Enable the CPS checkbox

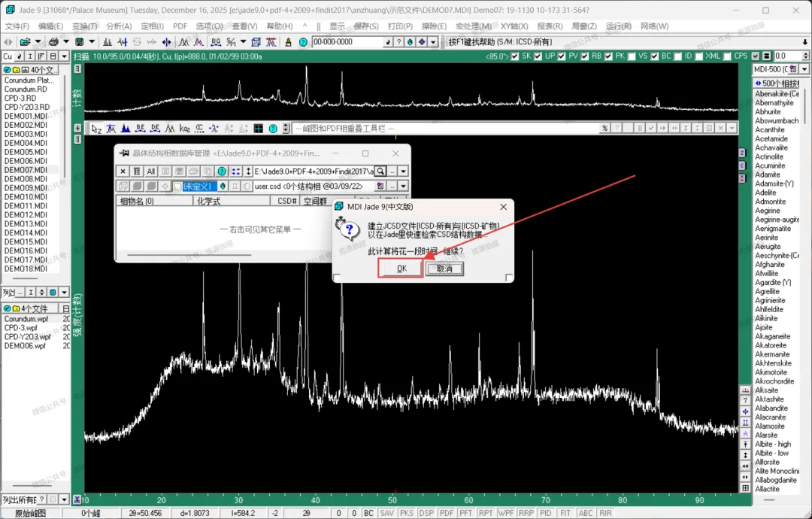point(728,56)
